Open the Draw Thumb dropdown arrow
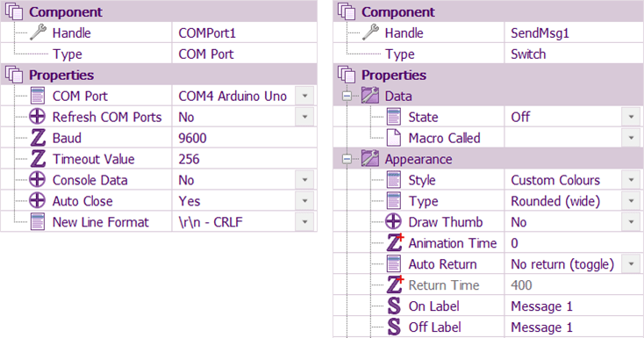This screenshot has height=338, width=644. (631, 221)
